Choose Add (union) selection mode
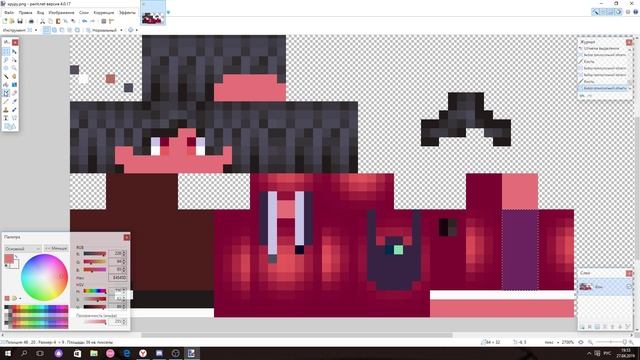 coord(54,30)
